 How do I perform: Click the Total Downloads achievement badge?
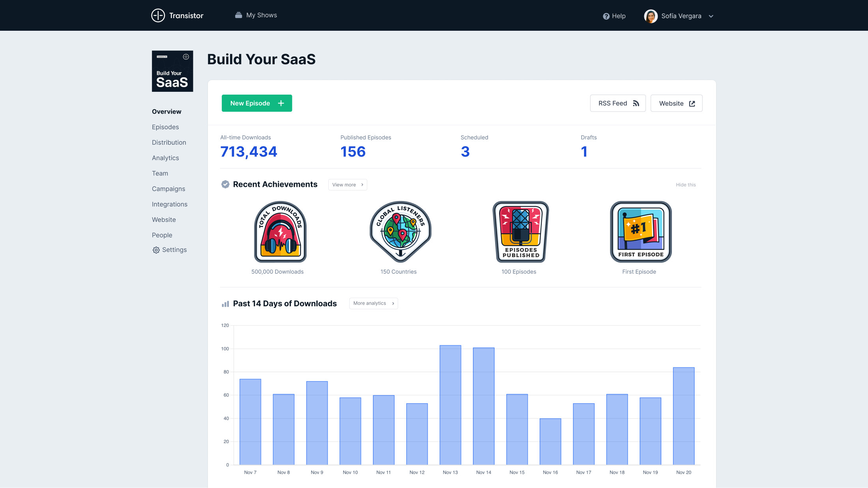click(280, 232)
